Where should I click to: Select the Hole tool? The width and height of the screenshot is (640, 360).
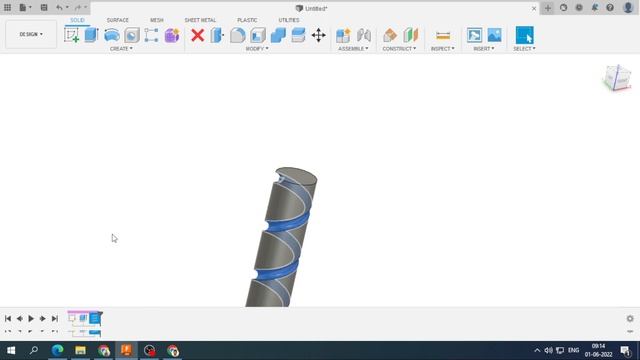pos(132,35)
